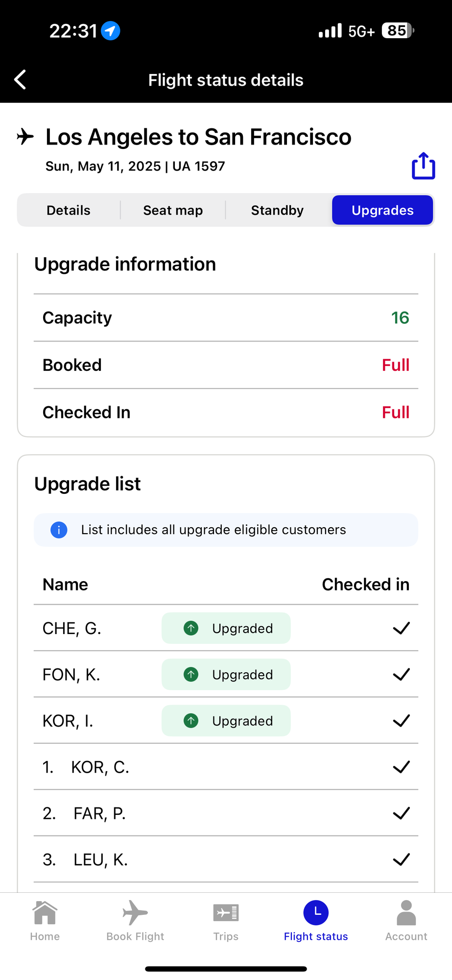This screenshot has width=452, height=980.
Task: Tap the blue info icon in Upgrade list
Action: tap(59, 530)
